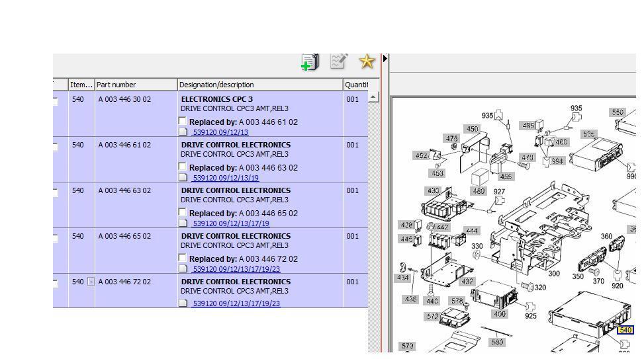The width and height of the screenshot is (644, 359).
Task: Click highlighted callout 540 in the diagram
Action: click(x=625, y=330)
